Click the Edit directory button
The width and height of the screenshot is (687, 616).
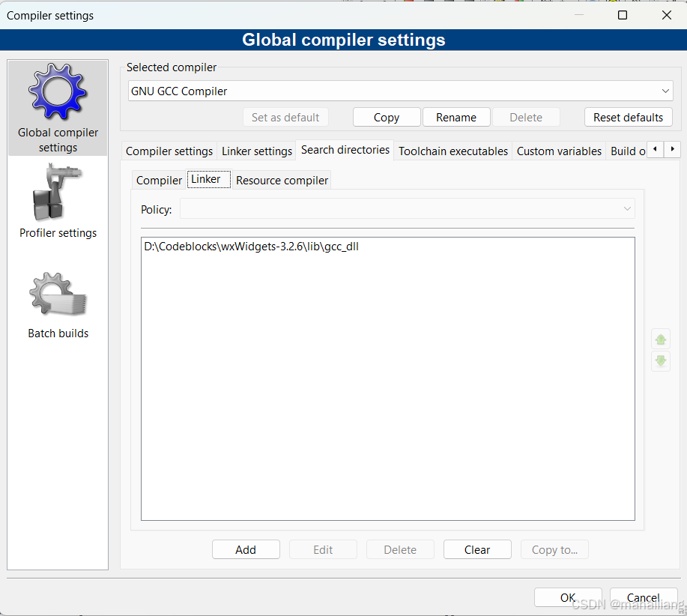point(323,549)
